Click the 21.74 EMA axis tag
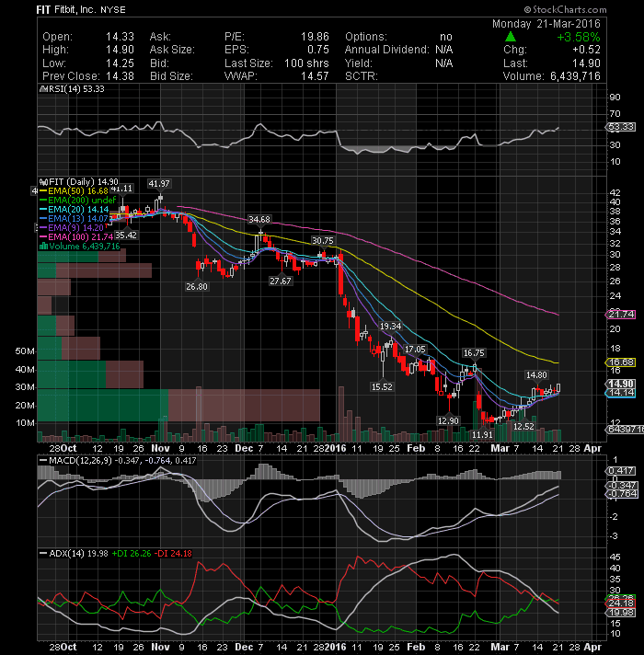This screenshot has width=644, height=655. point(621,315)
